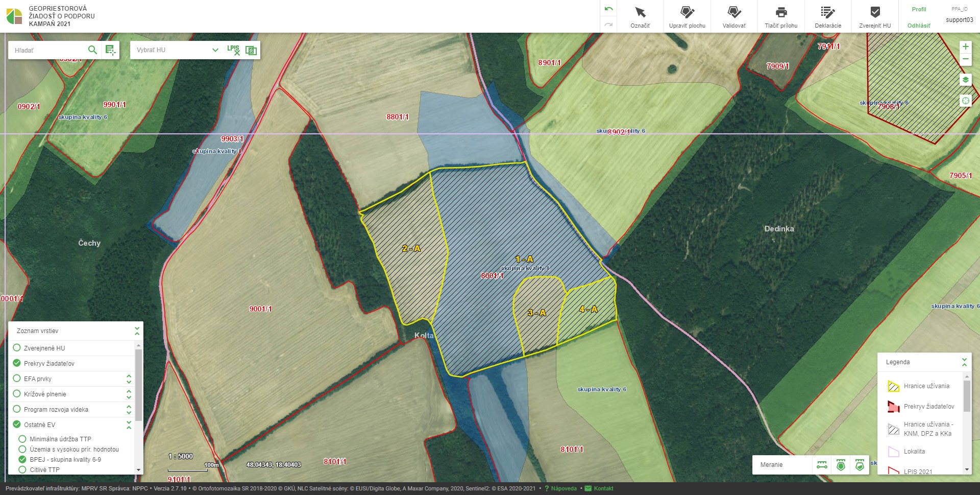This screenshot has height=495, width=980.
Task: Enable the EFA prvky layer
Action: point(17,379)
